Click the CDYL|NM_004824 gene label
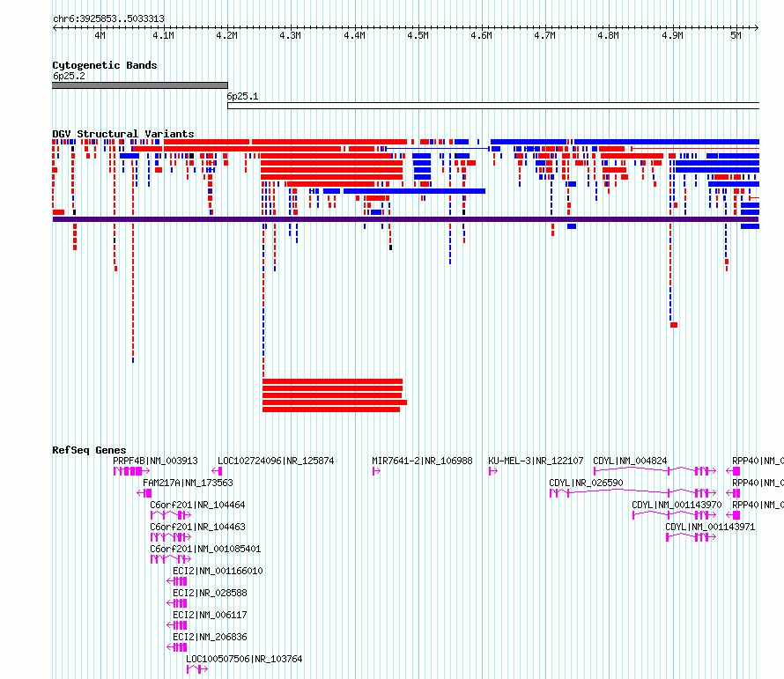784x679 pixels. click(x=630, y=461)
